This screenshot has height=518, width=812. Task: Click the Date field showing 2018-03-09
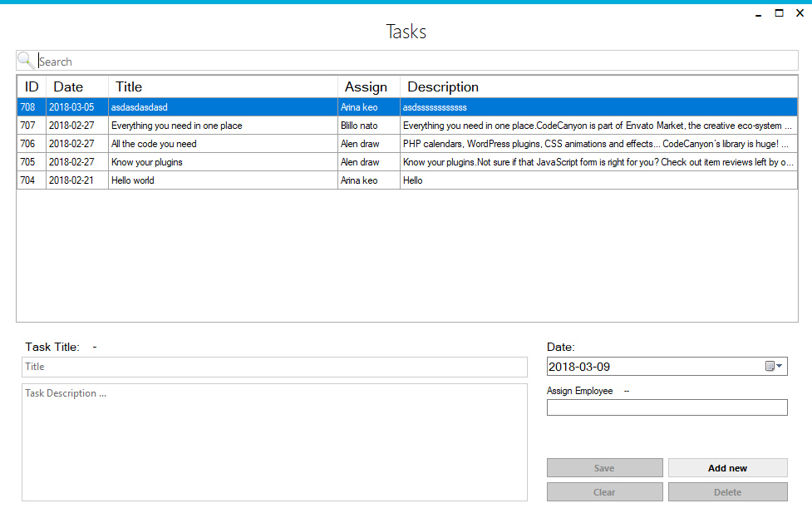[x=667, y=366]
